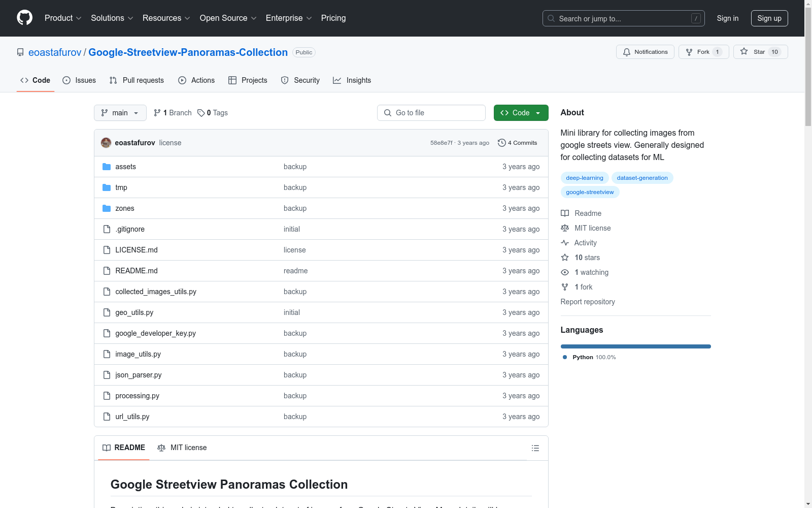Open the README outline list icon
The width and height of the screenshot is (812, 508).
[x=535, y=448]
